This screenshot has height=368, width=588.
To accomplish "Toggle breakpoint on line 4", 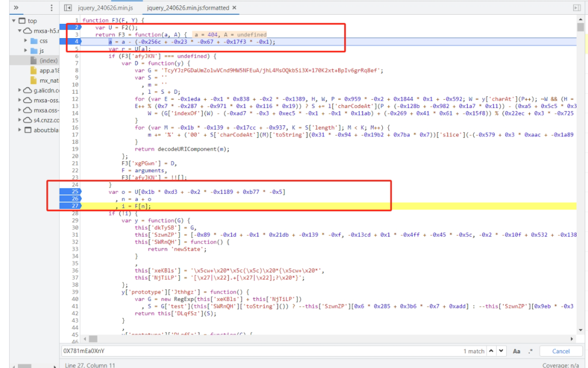I will coord(70,41).
